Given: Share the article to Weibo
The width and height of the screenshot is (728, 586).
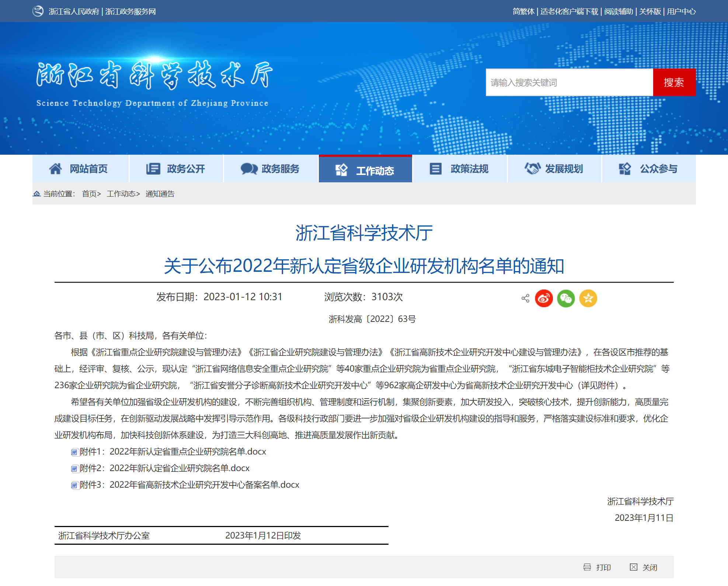Looking at the screenshot, I should point(544,298).
